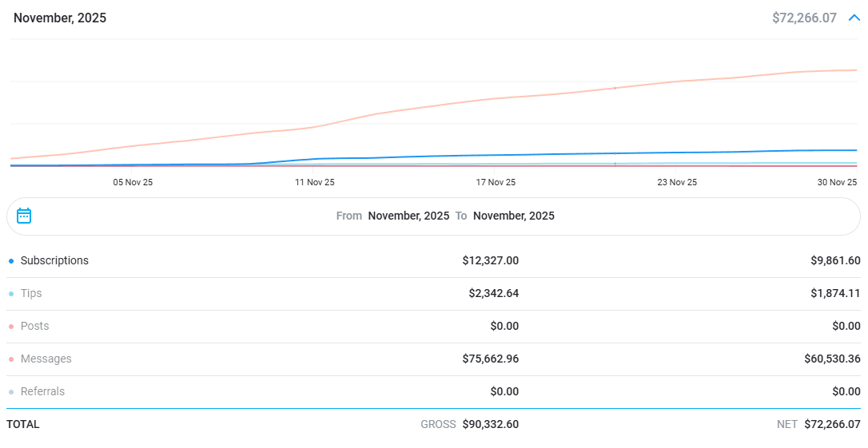Select the Referrals row label
Screen dimensions: 868x448
42,391
